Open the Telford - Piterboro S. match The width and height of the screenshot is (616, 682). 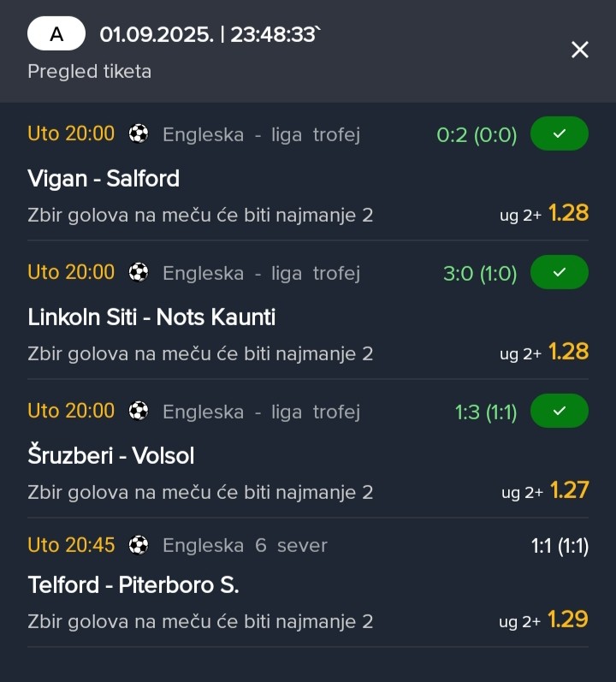(x=133, y=585)
